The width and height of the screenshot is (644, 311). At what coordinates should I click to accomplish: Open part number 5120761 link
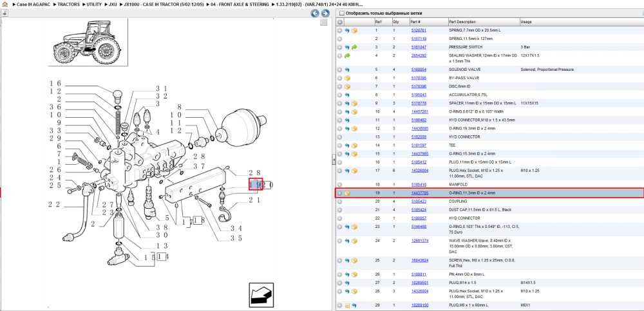(x=419, y=30)
